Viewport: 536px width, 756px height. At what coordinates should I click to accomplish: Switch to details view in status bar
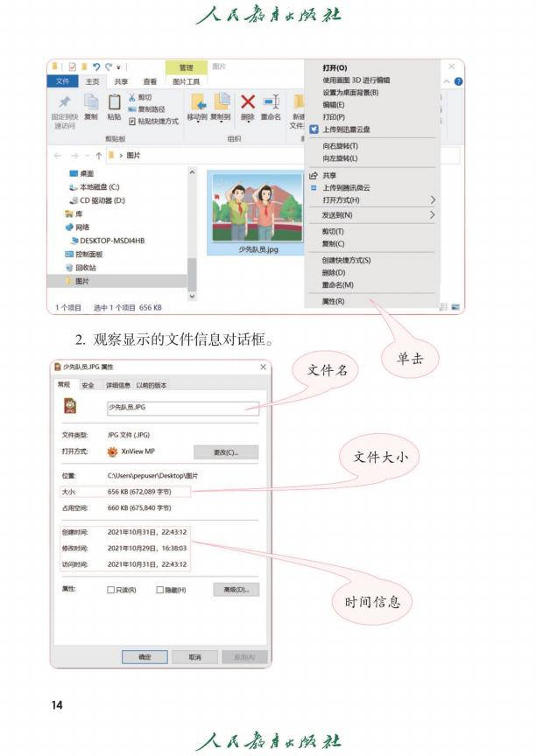[444, 306]
